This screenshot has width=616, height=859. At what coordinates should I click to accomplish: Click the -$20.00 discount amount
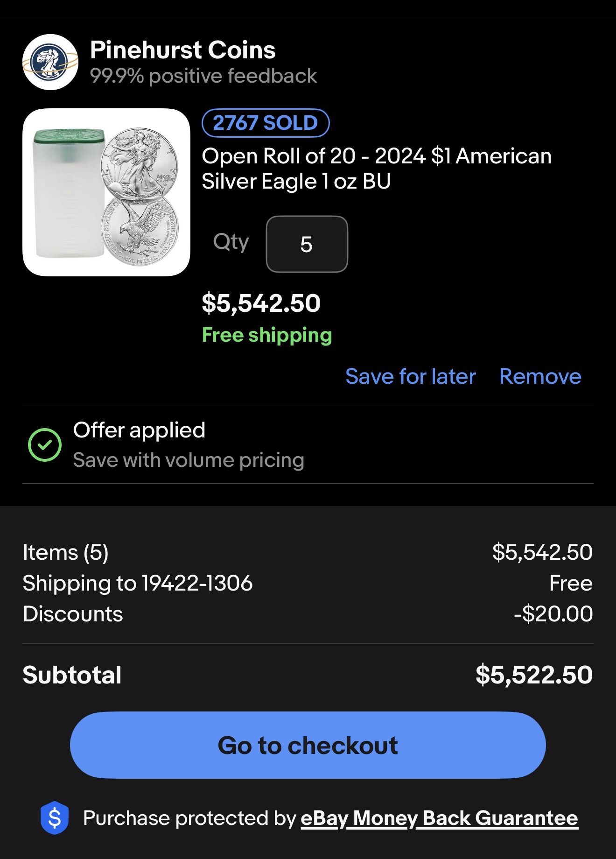pos(553,614)
